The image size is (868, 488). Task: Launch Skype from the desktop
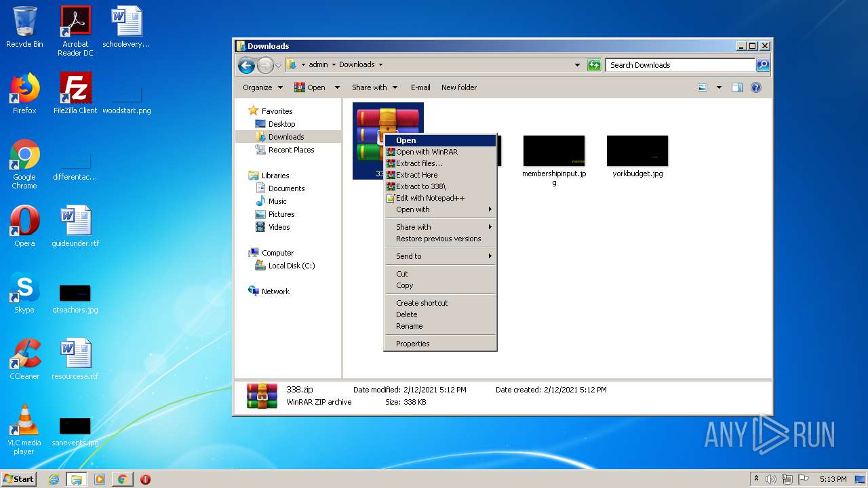[24, 293]
